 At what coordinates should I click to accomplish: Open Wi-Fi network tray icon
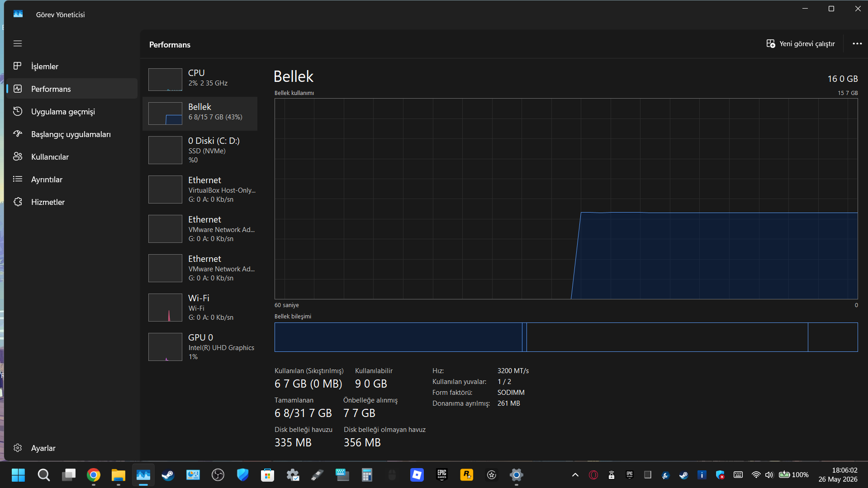coord(756,475)
